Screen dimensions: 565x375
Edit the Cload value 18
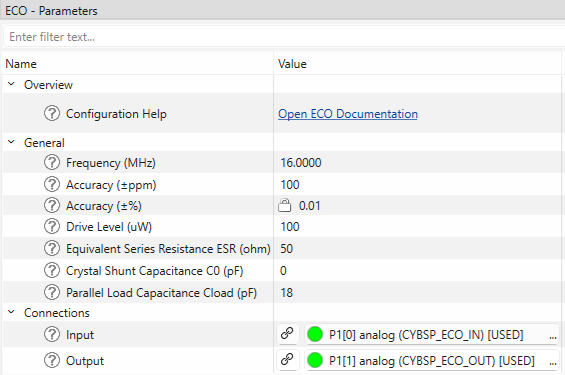286,293
